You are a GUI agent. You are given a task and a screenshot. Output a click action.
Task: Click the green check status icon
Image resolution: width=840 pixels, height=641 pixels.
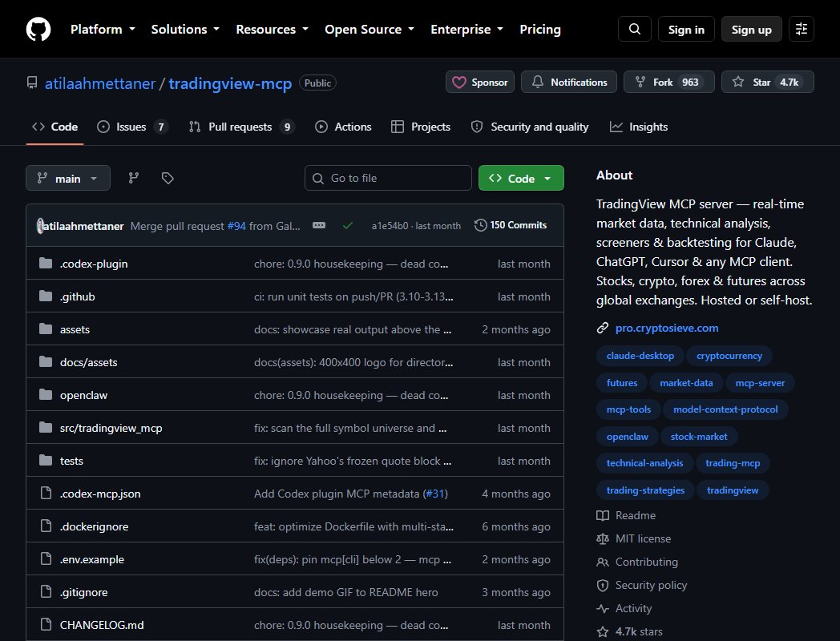[x=348, y=225]
